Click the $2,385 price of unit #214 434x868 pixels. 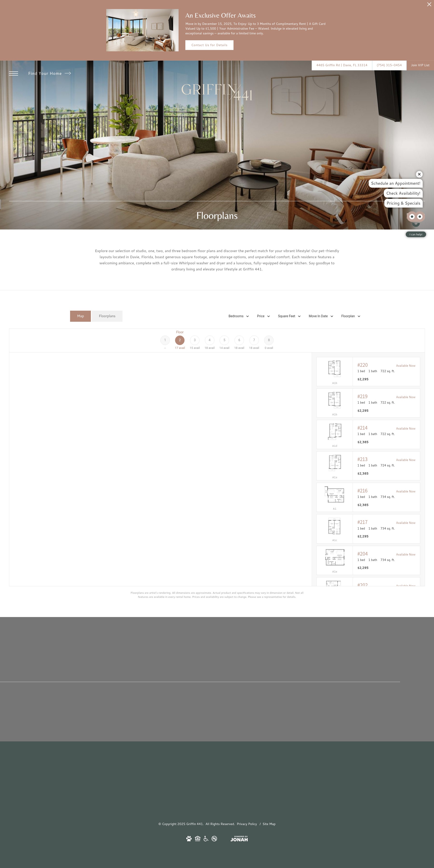363,442
